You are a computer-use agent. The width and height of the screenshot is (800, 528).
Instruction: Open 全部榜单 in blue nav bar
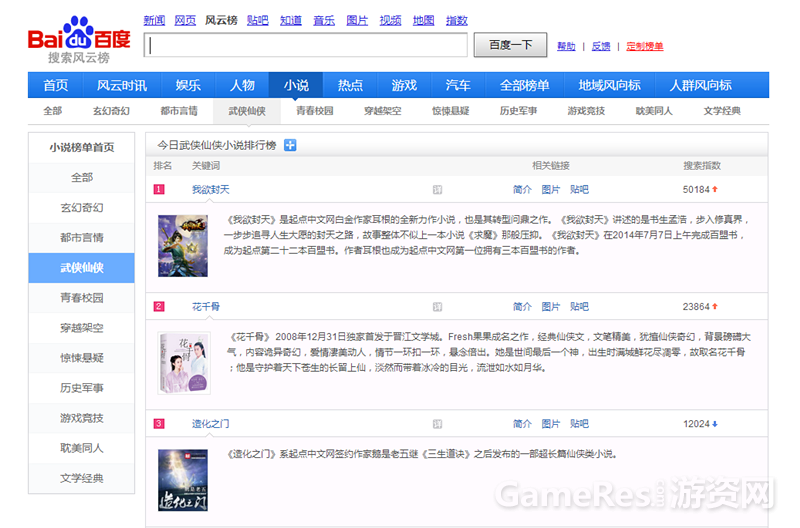coord(524,85)
